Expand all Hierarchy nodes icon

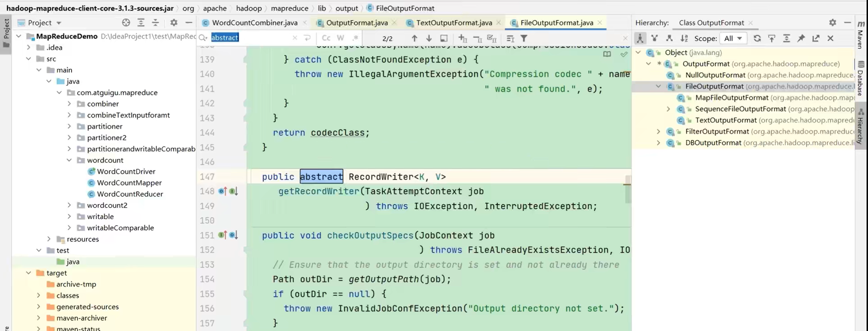(x=786, y=38)
